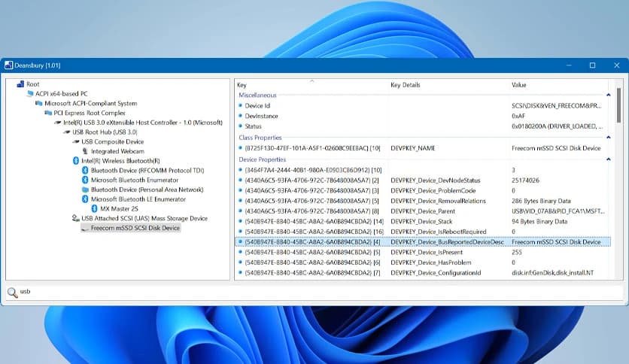The height and width of the screenshot is (364, 629).
Task: Click Bluetooth icon beside Microsoft Bluetooth Enumerator
Action: point(85,180)
